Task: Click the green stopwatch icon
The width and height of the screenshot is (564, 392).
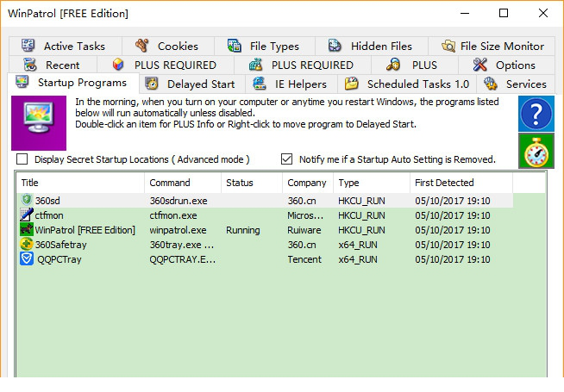Action: [x=536, y=151]
